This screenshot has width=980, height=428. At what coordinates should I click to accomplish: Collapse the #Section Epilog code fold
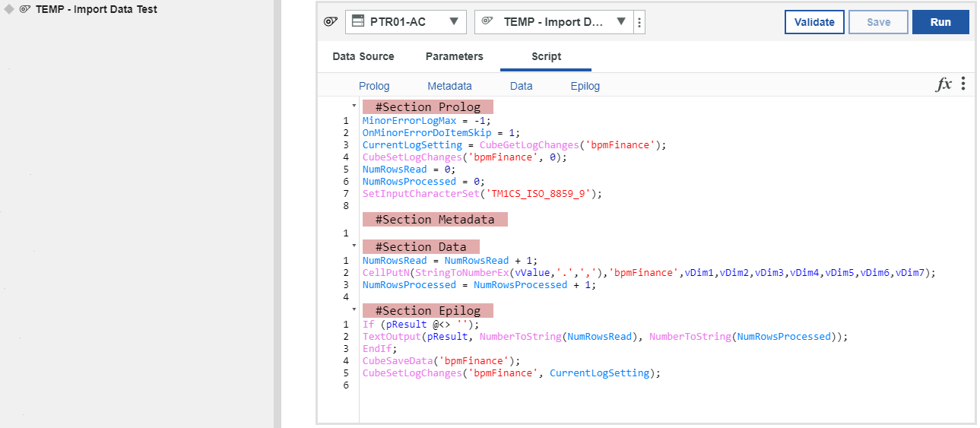(354, 309)
